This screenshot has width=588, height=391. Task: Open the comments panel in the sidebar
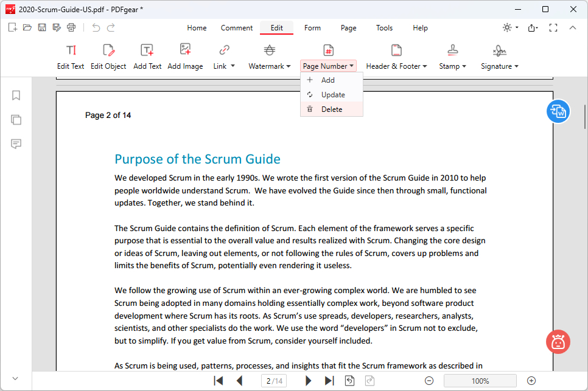[x=16, y=144]
